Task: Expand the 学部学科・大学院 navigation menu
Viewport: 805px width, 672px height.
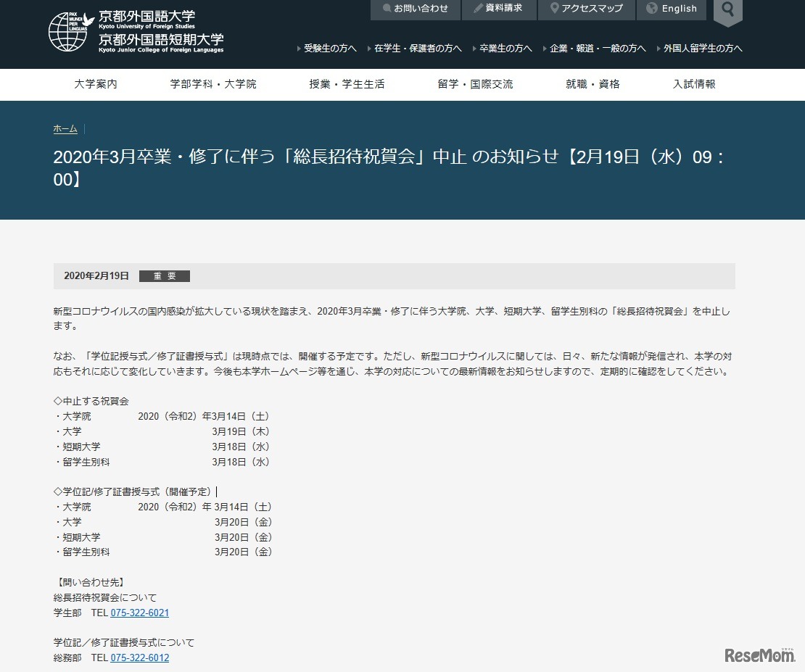Action: coord(212,84)
